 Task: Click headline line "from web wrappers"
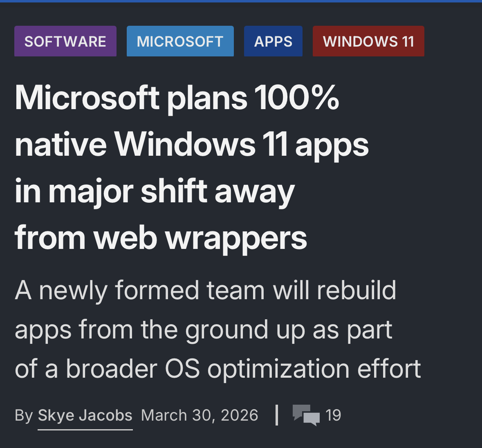click(161, 238)
